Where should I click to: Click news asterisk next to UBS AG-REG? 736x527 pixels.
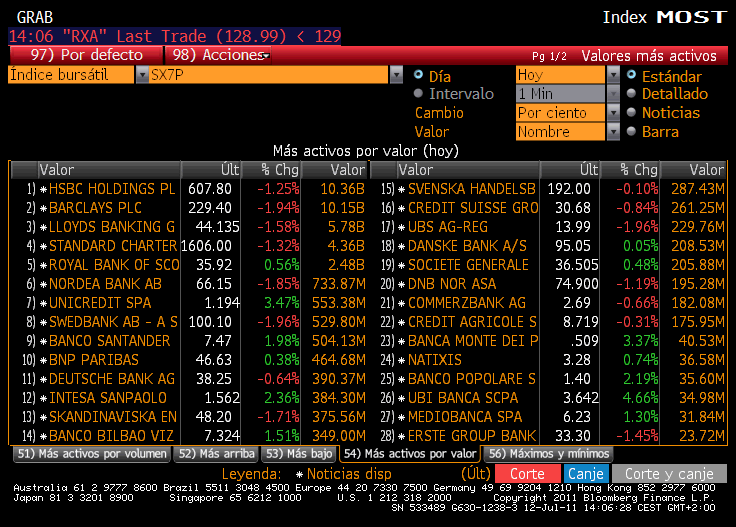[x=402, y=228]
